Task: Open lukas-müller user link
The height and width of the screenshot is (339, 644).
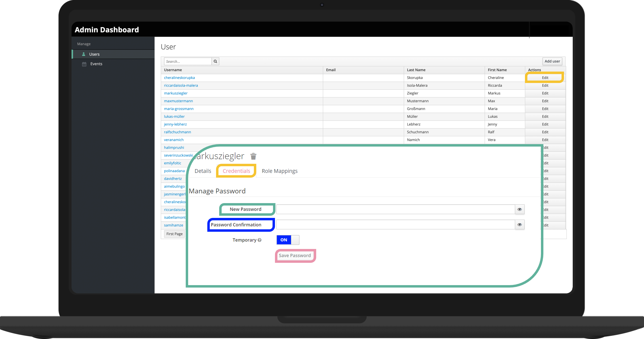Action: click(174, 116)
